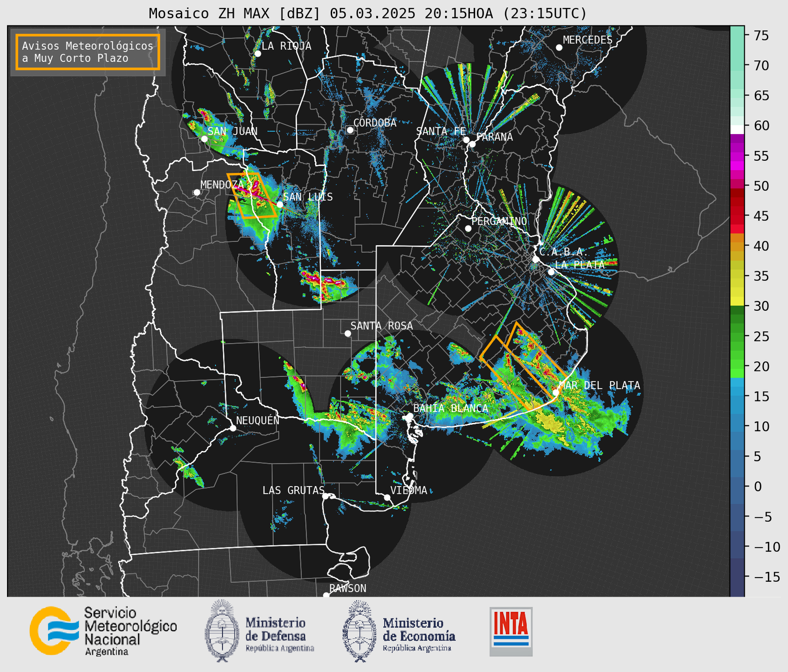Click the LA PLATA city label

[580, 265]
